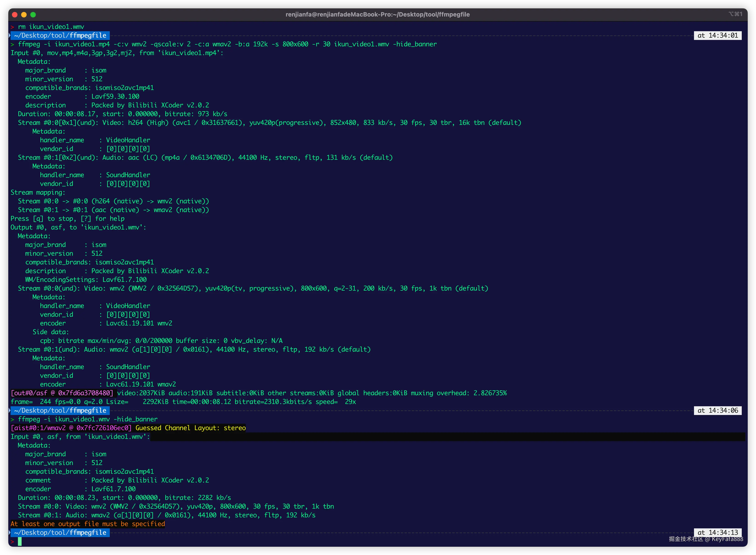
Task: Click the red close window button
Action: [x=14, y=14]
